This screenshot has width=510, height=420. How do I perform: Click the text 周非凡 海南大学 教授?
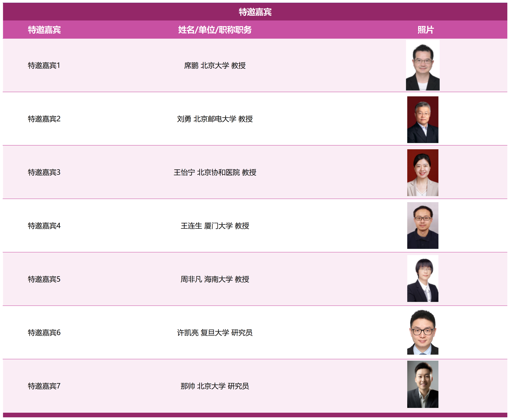tap(215, 279)
